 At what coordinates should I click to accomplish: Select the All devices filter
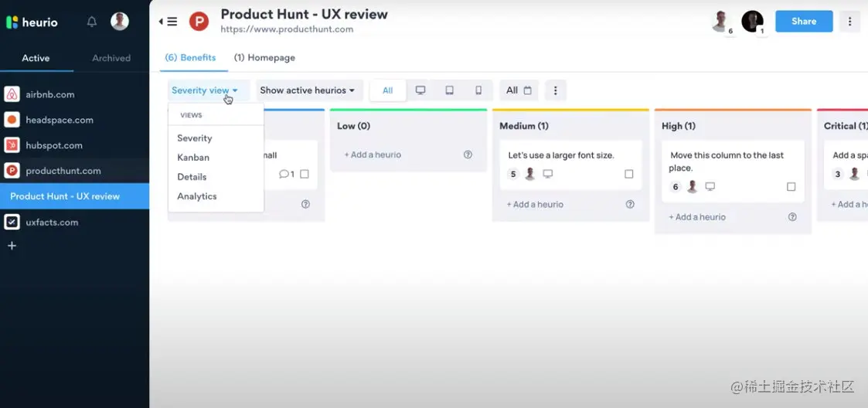coord(387,90)
